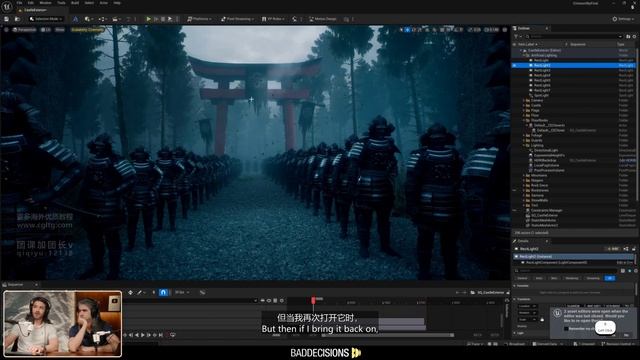This screenshot has height=360, width=640.
Task: Save the current level with the save icon
Action: (x=7, y=19)
